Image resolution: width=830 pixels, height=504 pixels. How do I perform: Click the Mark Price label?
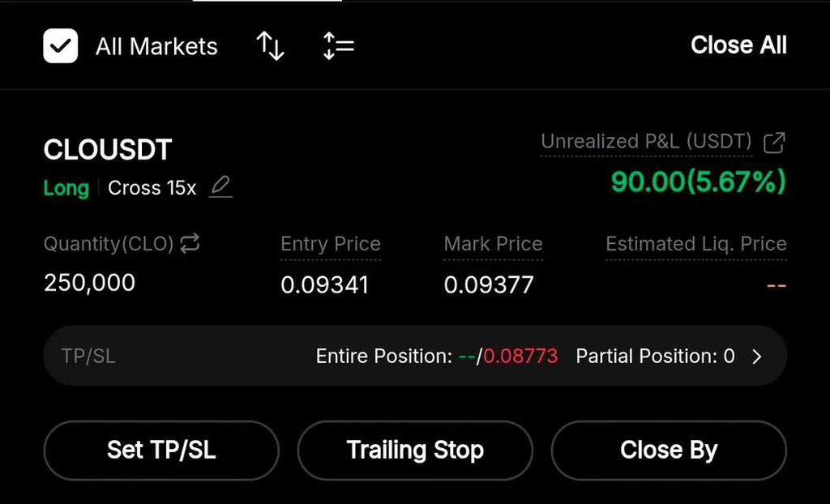[493, 244]
